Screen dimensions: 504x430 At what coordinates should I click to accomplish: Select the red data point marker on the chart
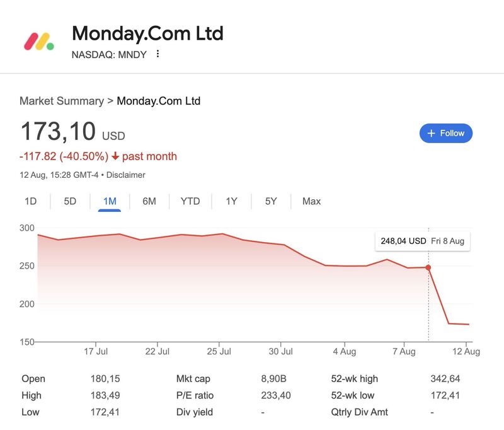click(428, 267)
